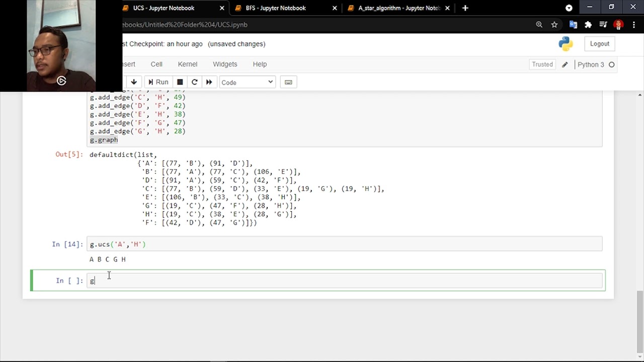Screen dimensions: 644x362
Task: Open the Cell menu
Action: click(156, 64)
